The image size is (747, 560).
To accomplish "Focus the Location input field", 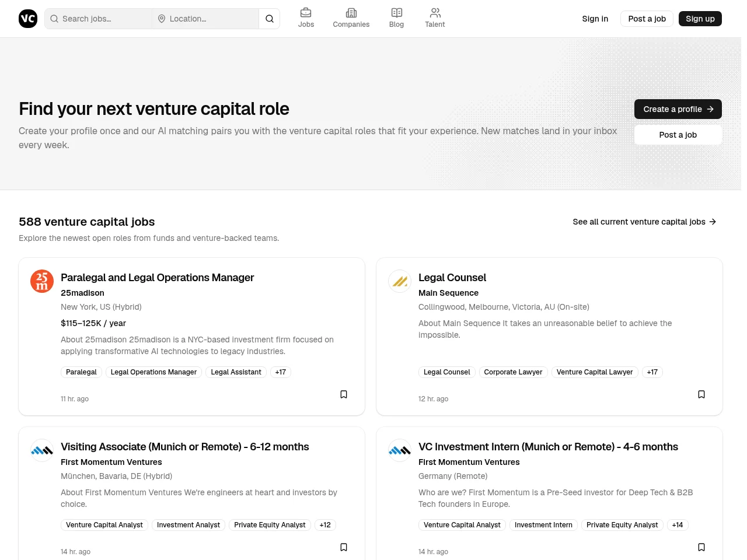I will (x=205, y=19).
